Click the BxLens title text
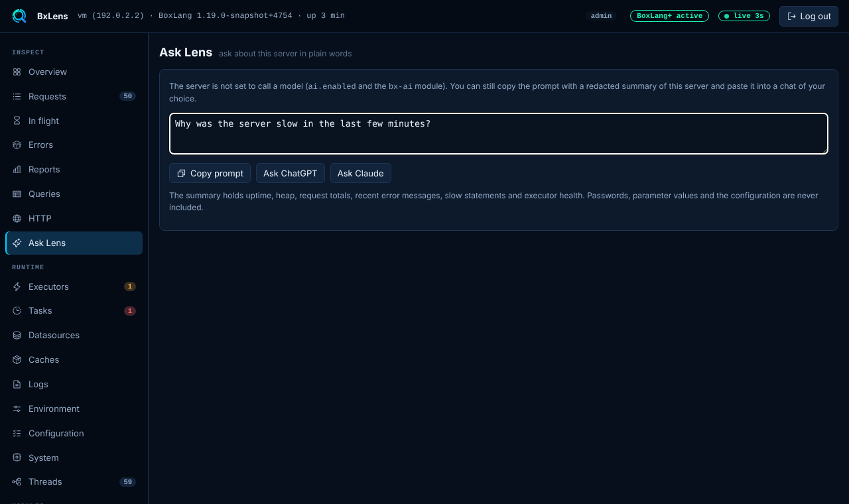 click(52, 16)
